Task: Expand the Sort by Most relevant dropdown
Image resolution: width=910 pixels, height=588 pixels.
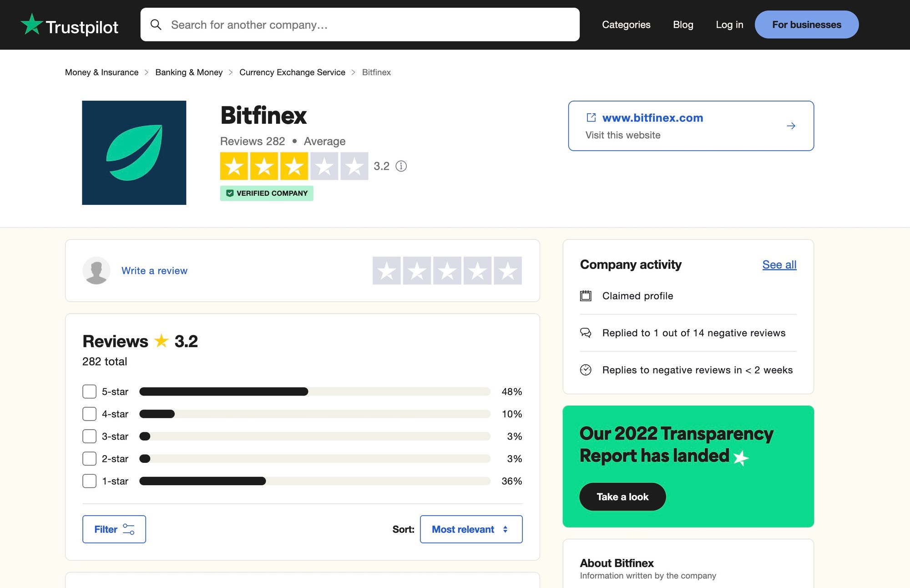Action: pyautogui.click(x=471, y=529)
